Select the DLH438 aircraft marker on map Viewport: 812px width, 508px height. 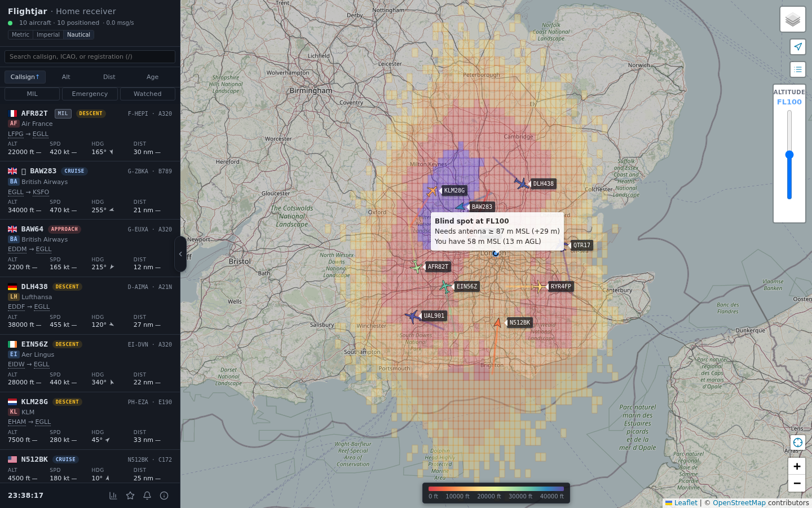[522, 183]
